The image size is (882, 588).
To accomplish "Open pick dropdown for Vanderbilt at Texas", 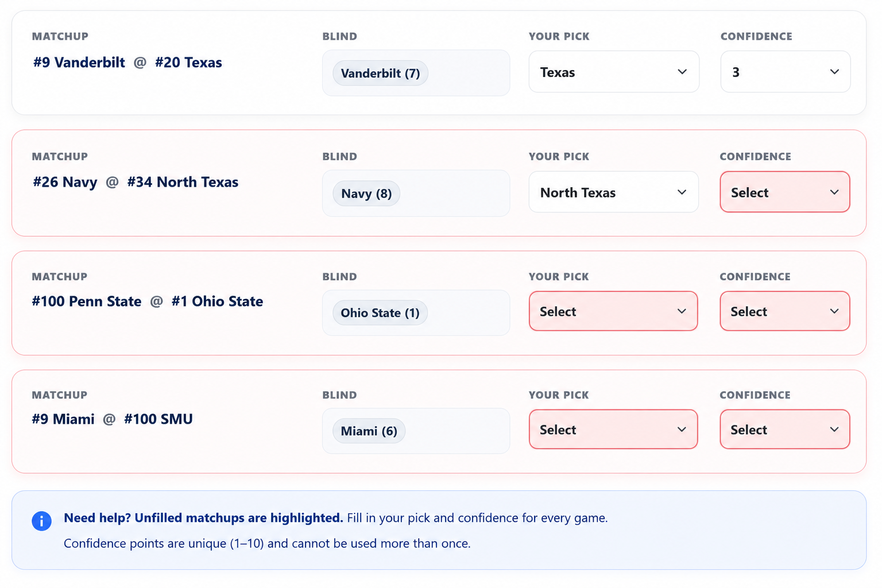I will (x=614, y=72).
